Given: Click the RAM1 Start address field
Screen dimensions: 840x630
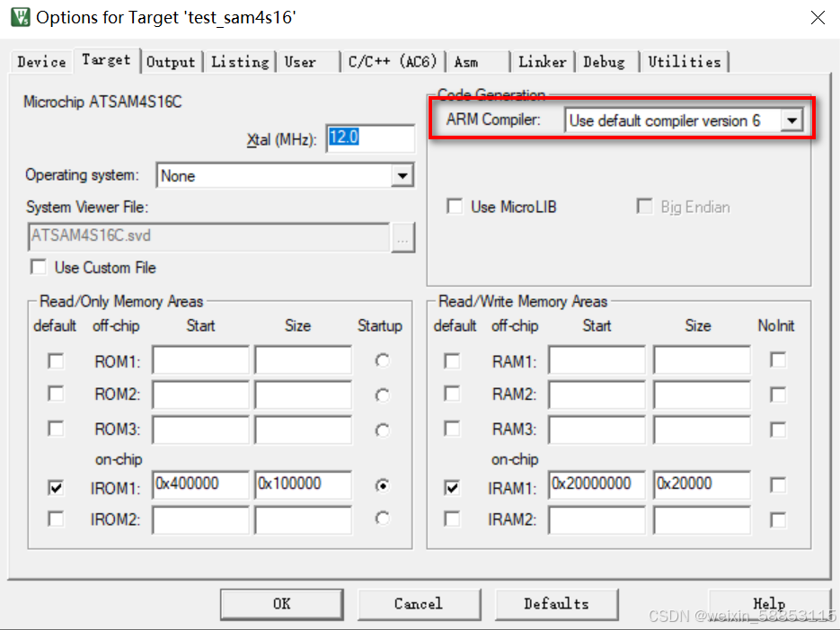Looking at the screenshot, I should pos(597,359).
